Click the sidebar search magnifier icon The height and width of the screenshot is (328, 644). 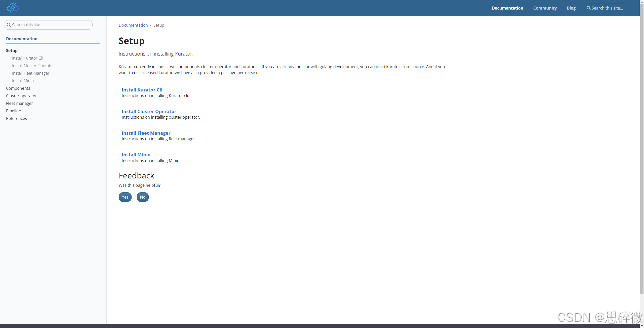tap(9, 25)
